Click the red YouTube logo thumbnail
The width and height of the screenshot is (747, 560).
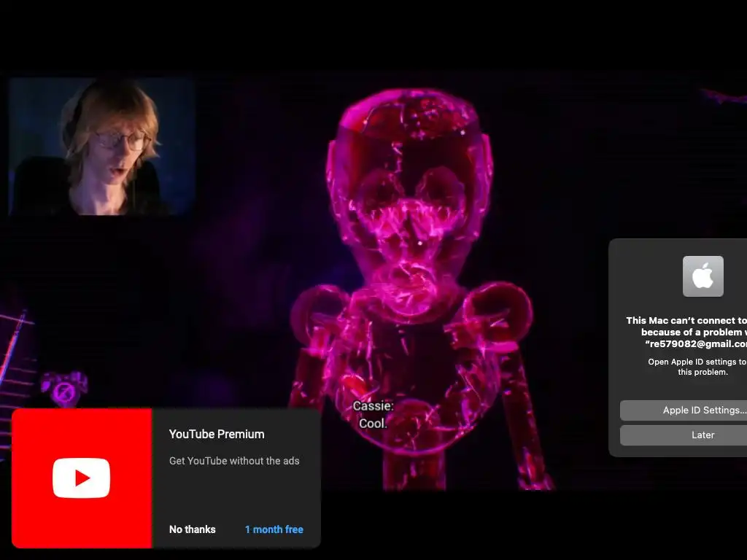[x=82, y=478]
